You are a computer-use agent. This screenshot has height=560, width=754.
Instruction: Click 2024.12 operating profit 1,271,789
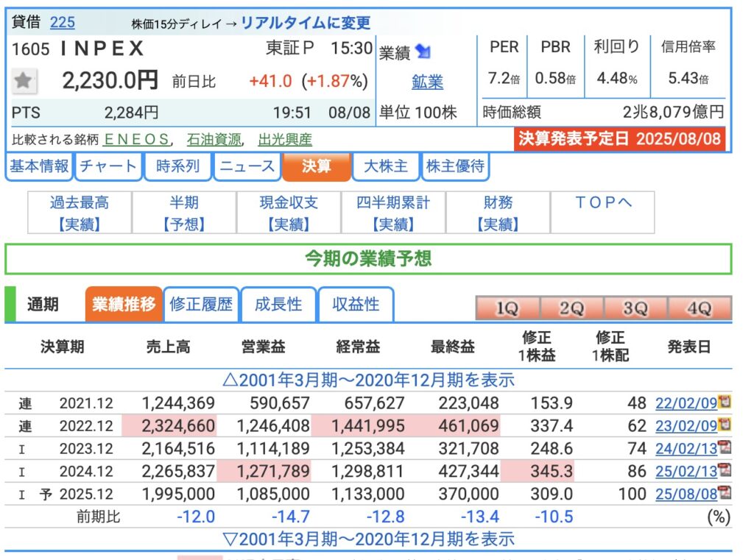click(x=273, y=471)
